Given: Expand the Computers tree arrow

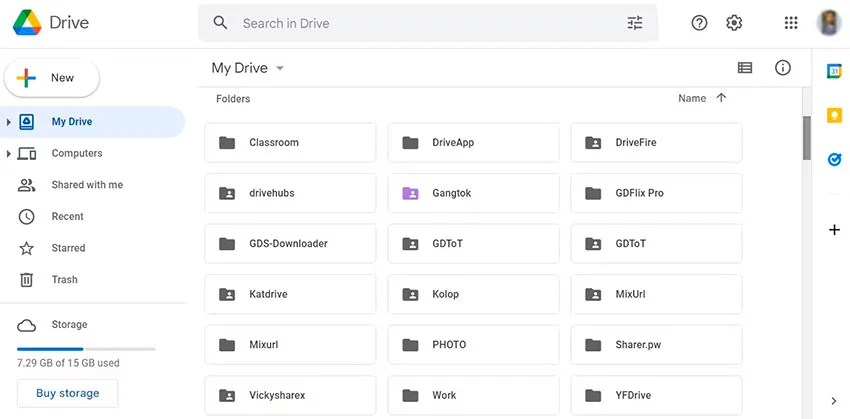Looking at the screenshot, I should [x=8, y=154].
